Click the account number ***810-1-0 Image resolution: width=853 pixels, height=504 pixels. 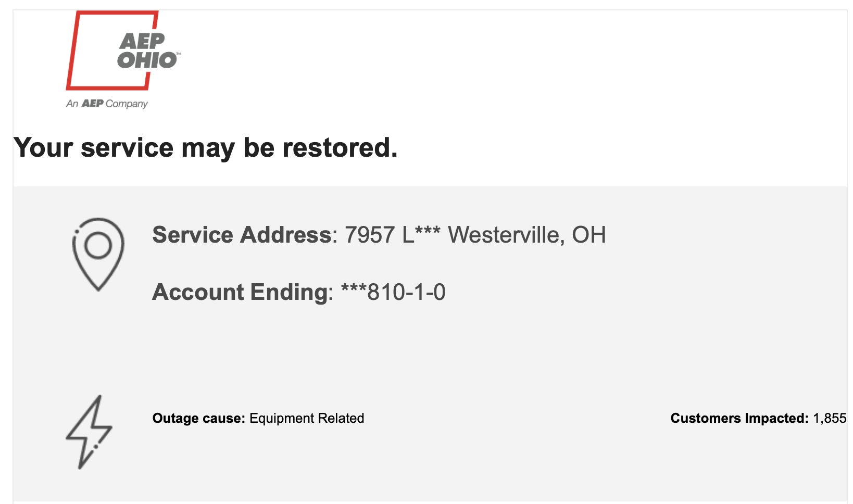[x=393, y=292]
